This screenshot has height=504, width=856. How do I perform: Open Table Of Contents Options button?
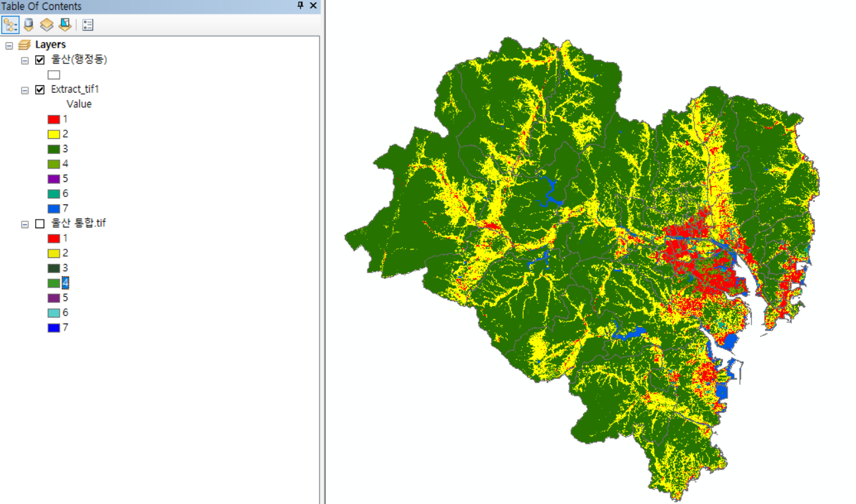tap(88, 25)
